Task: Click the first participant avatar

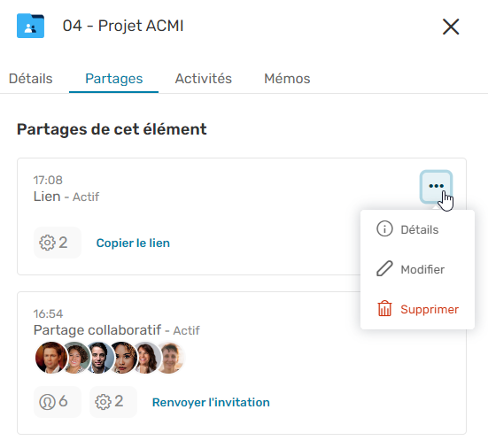Action: click(51, 358)
